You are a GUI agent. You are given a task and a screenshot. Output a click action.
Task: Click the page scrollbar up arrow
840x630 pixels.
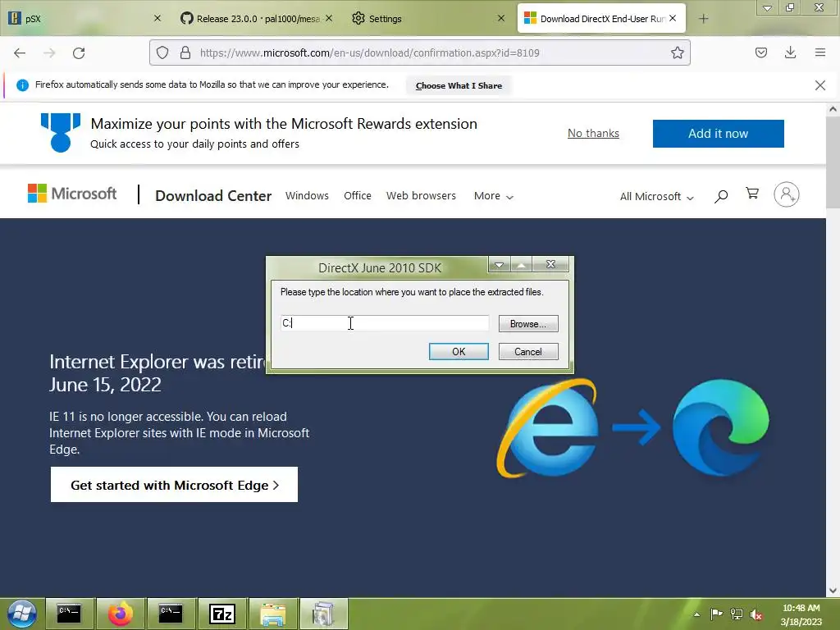point(833,109)
